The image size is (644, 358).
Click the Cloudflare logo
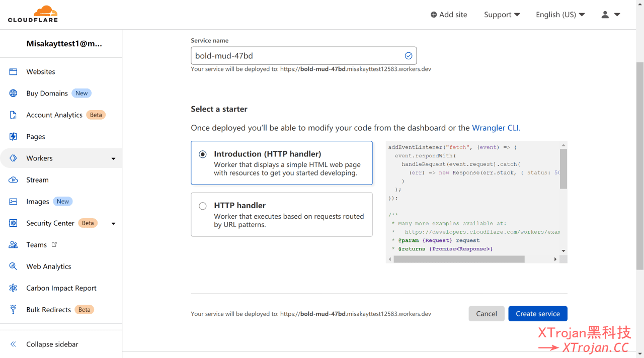33,14
